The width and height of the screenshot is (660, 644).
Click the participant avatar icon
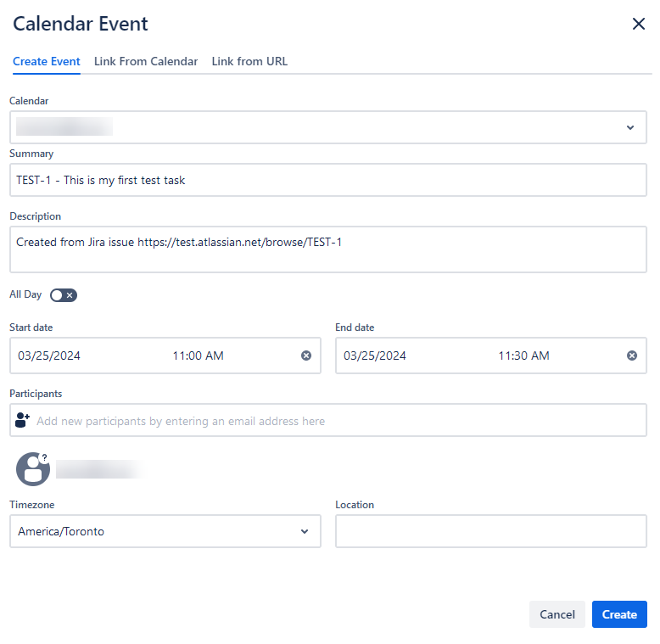(x=33, y=469)
